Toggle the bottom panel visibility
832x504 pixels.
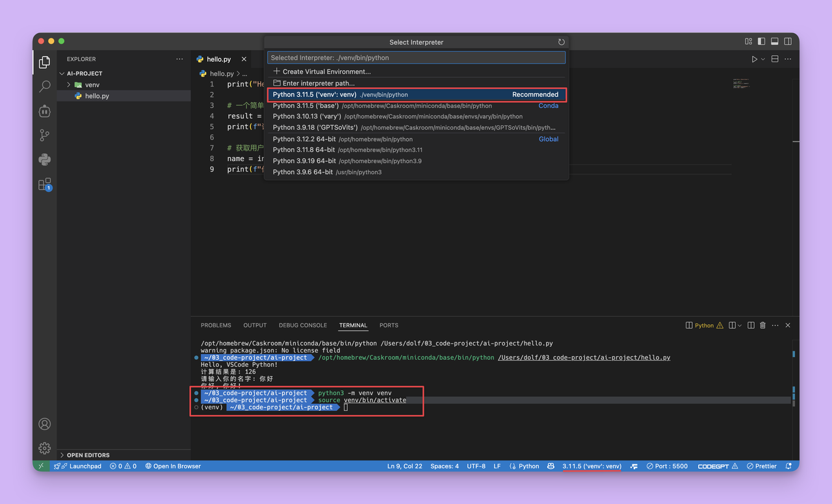[774, 42]
